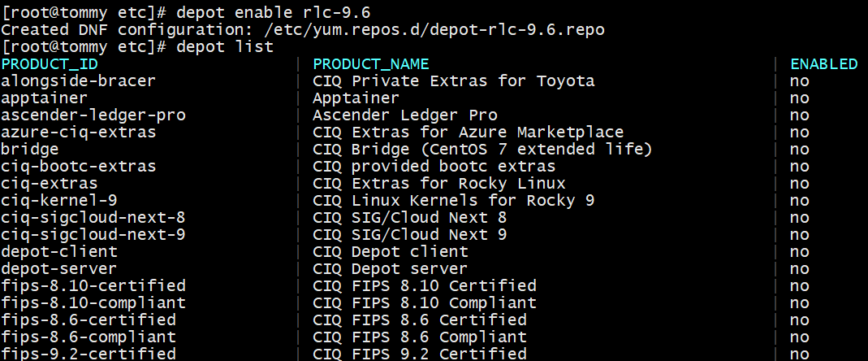Viewport: 868px width, 361px height.
Task: Click 'CIQ Bridge (CentOS 7 extended life)' text
Action: (482, 149)
